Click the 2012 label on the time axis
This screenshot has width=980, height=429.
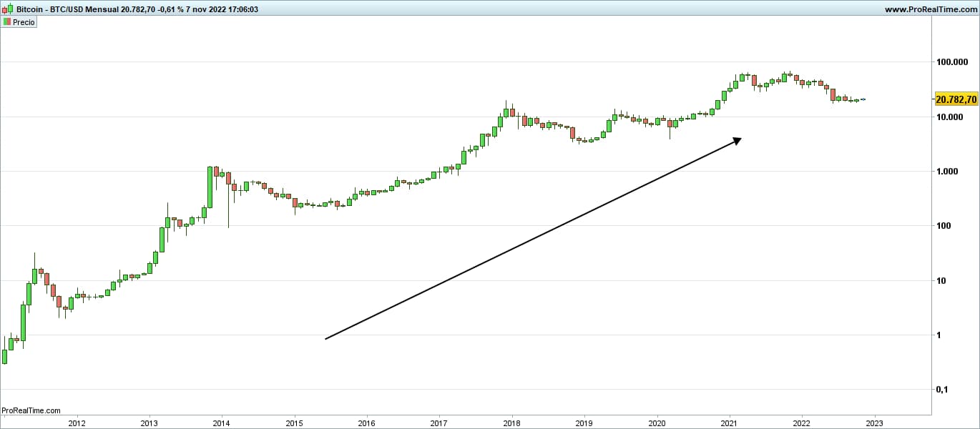click(x=77, y=422)
